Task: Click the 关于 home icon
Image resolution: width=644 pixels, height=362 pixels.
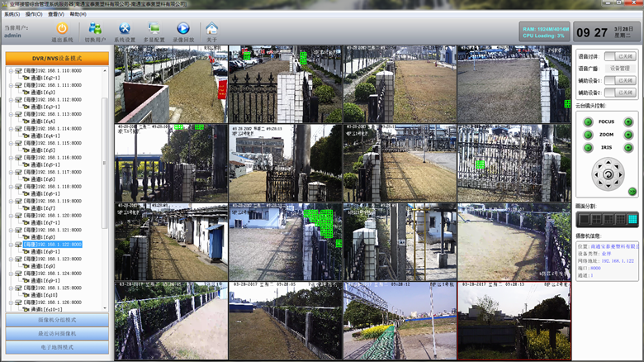Action: click(x=212, y=30)
